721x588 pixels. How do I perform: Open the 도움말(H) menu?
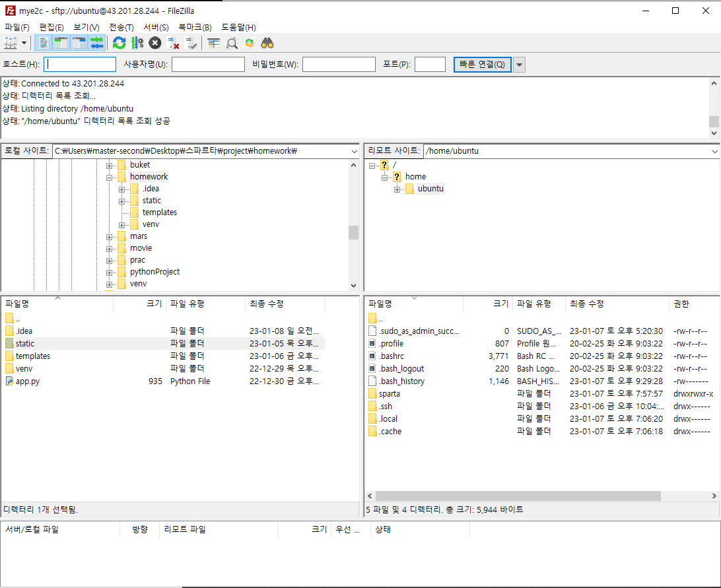pyautogui.click(x=238, y=28)
